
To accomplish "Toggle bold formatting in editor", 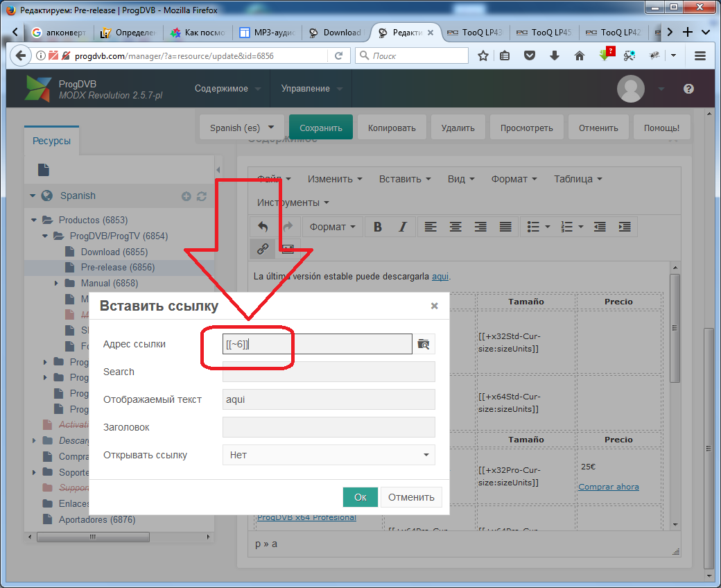I will click(378, 227).
